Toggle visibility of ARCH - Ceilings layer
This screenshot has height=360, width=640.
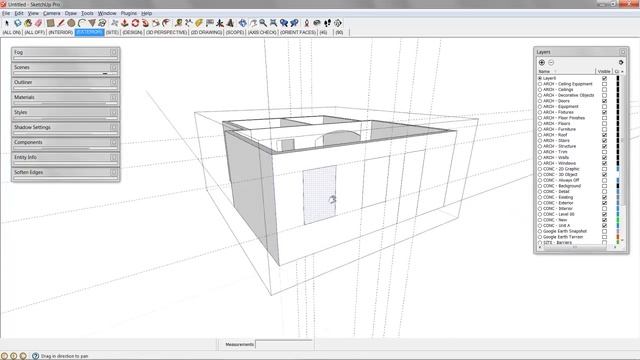pyautogui.click(x=604, y=89)
